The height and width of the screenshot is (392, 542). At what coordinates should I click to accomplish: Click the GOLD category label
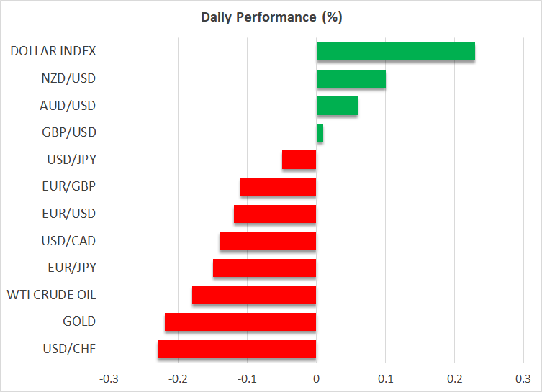coord(80,322)
